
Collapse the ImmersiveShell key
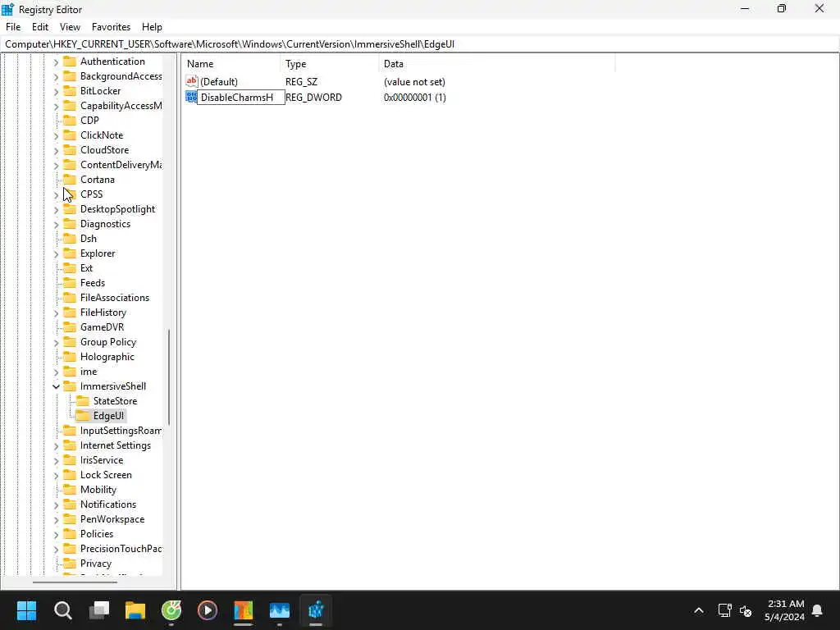pos(57,386)
